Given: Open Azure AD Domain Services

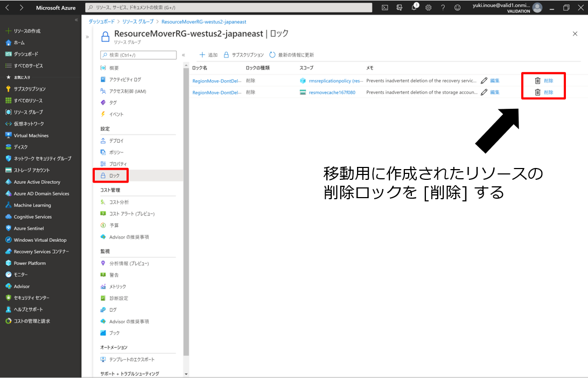Looking at the screenshot, I should [x=37, y=193].
